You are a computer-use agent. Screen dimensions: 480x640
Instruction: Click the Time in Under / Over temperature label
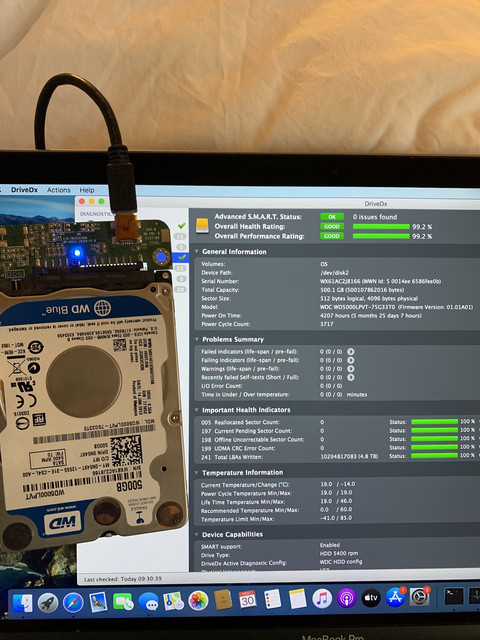pyautogui.click(x=245, y=394)
